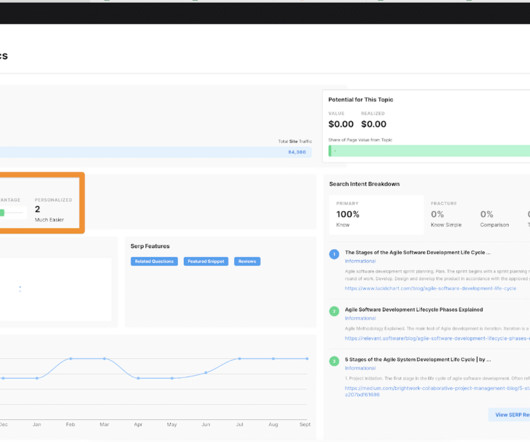Select the Related Questions SERP feature tag
The image size is (530, 442).
pyautogui.click(x=154, y=261)
